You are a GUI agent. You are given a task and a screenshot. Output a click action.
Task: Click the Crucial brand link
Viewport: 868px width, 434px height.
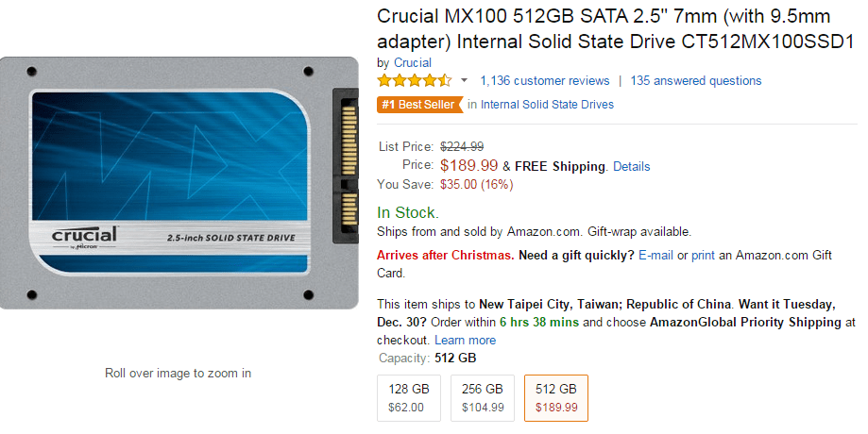[412, 63]
